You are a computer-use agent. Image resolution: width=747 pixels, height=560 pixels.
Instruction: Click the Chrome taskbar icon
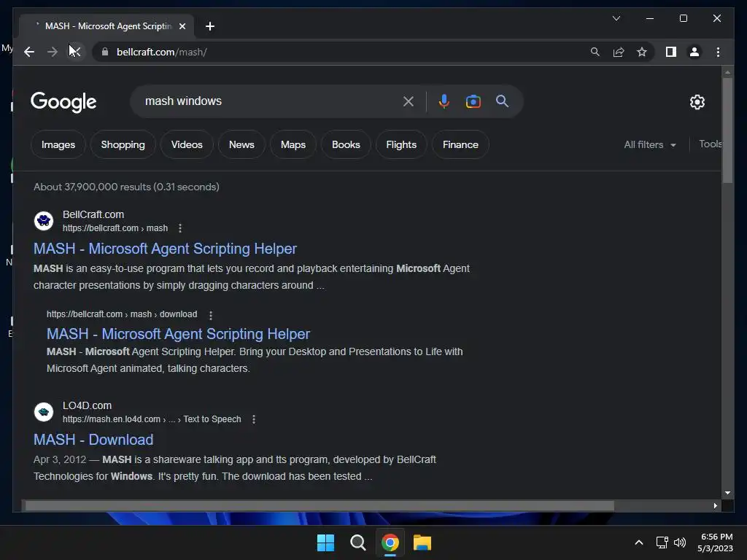390,542
